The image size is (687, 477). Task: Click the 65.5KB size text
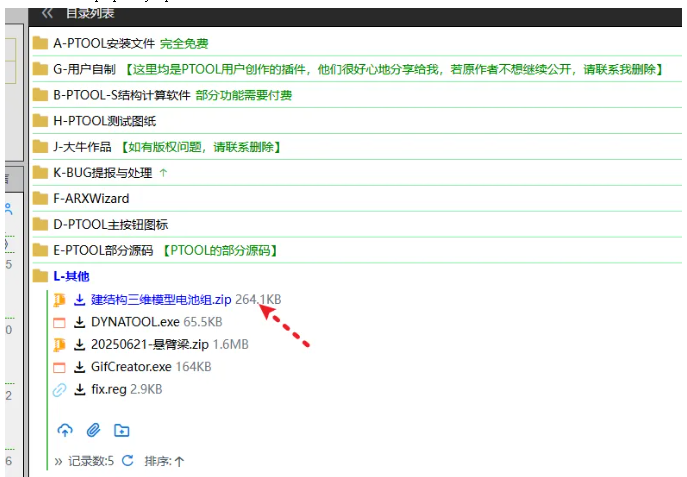point(203,322)
